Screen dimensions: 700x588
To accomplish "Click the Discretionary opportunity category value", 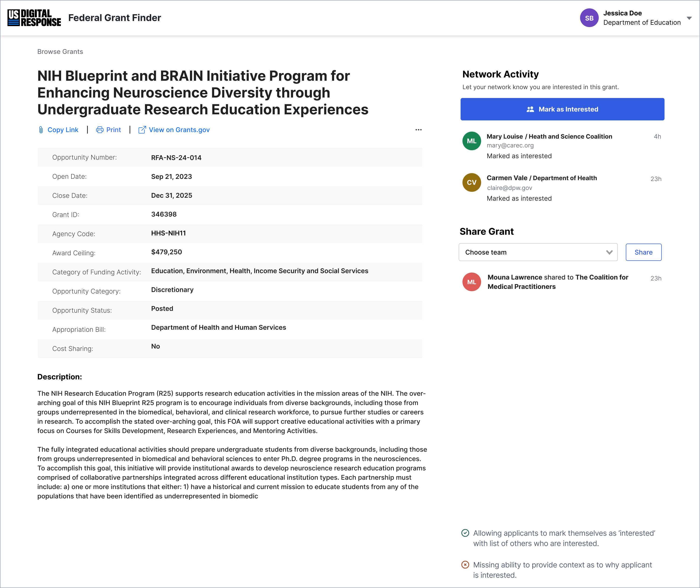I will click(x=172, y=290).
